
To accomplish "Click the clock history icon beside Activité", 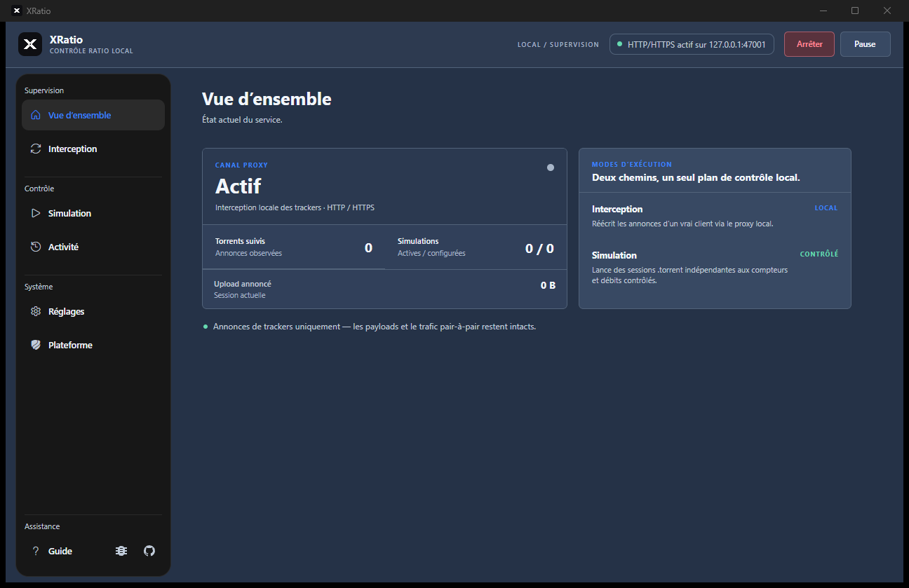I will [36, 247].
